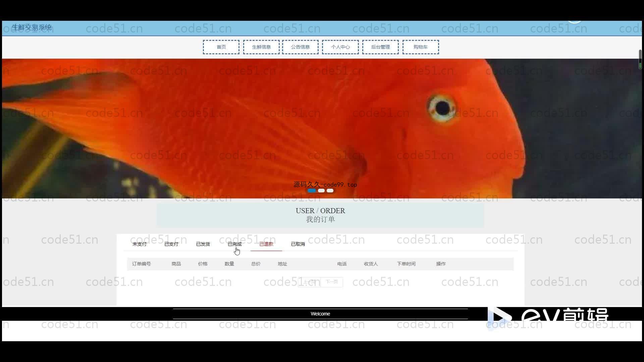Switch to the 已支付 orders tab

coord(171,244)
